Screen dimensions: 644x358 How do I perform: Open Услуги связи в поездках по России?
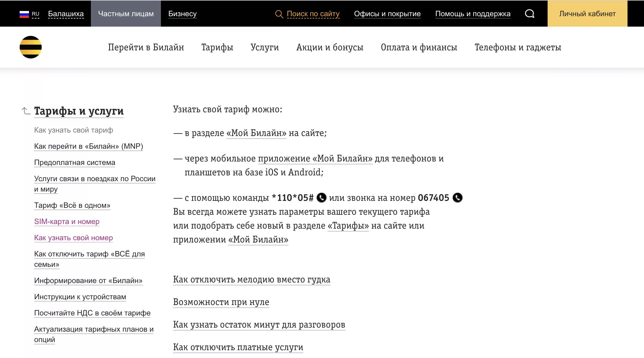(95, 184)
